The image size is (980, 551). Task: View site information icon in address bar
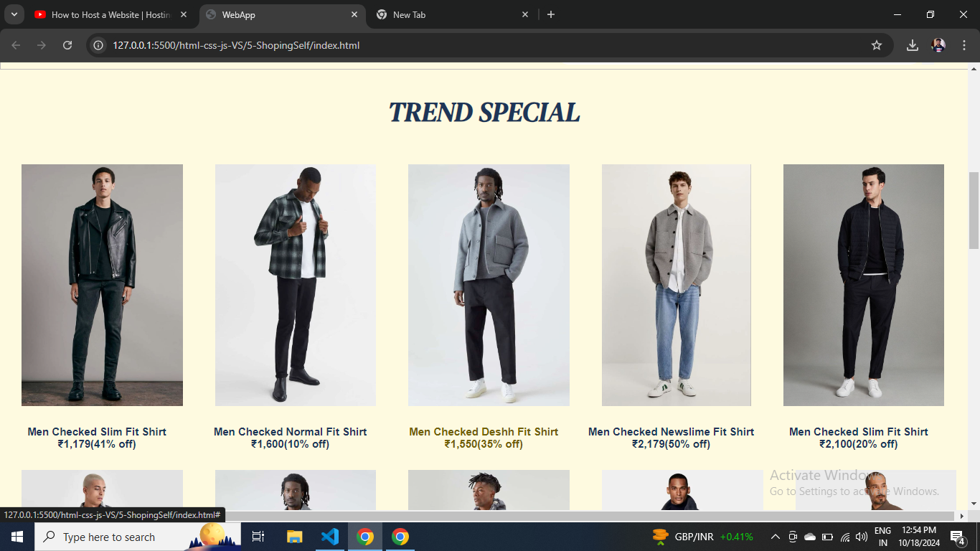[100, 45]
